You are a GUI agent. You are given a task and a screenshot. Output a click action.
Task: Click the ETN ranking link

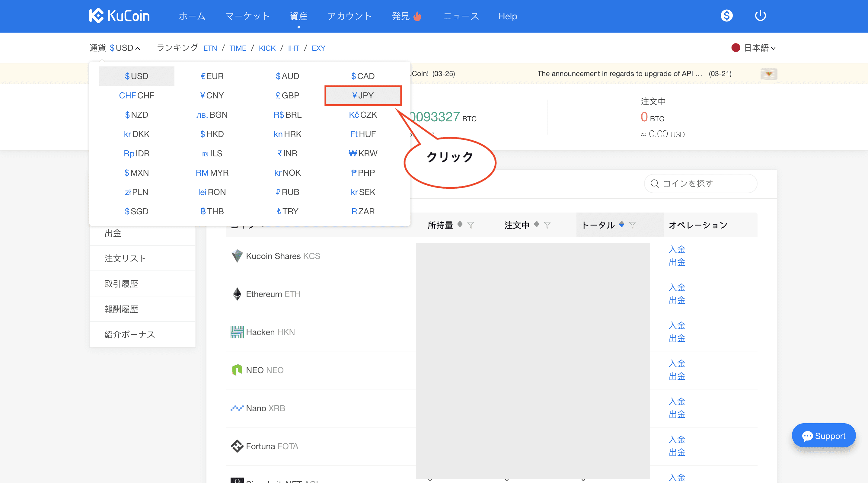click(210, 48)
